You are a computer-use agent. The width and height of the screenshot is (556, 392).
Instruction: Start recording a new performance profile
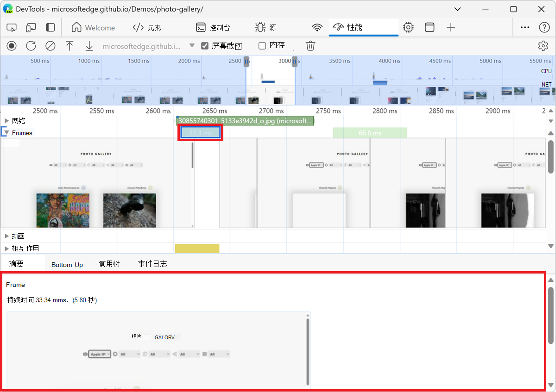[x=12, y=46]
